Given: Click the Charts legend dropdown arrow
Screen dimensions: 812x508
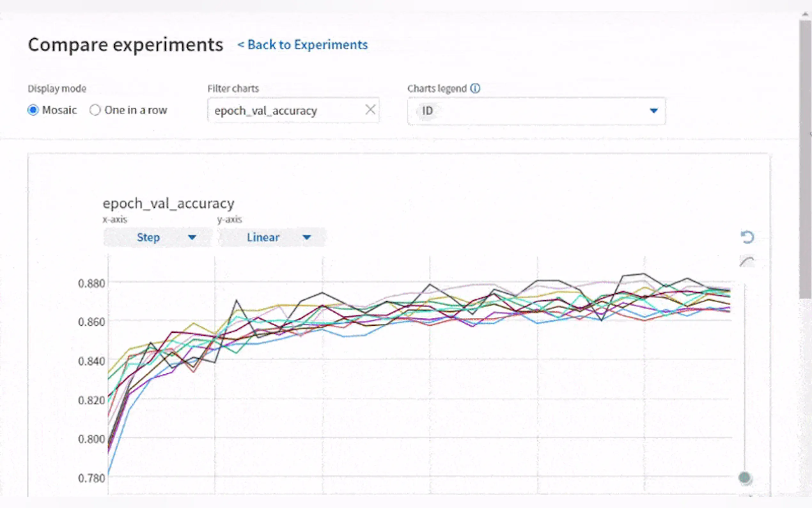Looking at the screenshot, I should (653, 111).
